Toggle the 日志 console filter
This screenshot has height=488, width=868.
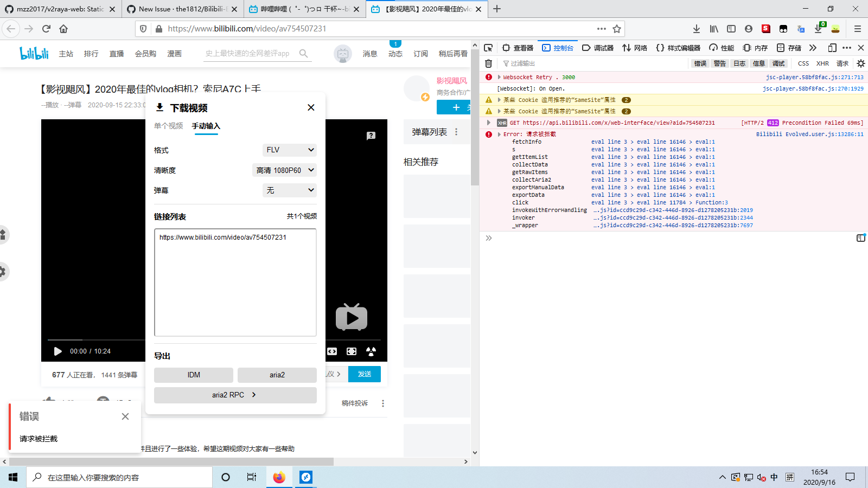[739, 63]
